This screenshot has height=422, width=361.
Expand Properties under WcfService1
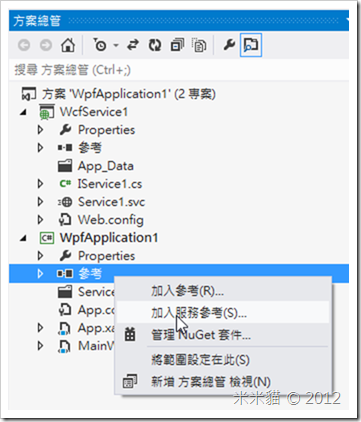click(x=40, y=130)
